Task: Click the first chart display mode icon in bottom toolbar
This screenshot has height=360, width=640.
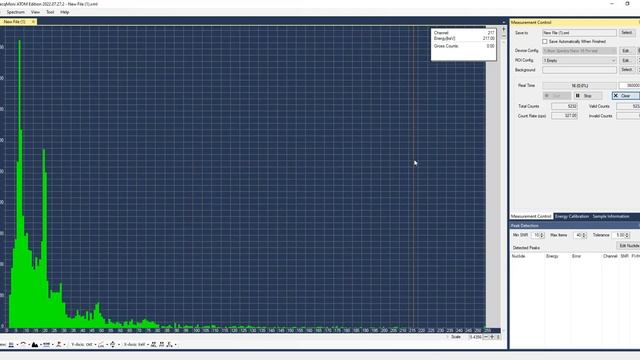Action: click(11, 345)
